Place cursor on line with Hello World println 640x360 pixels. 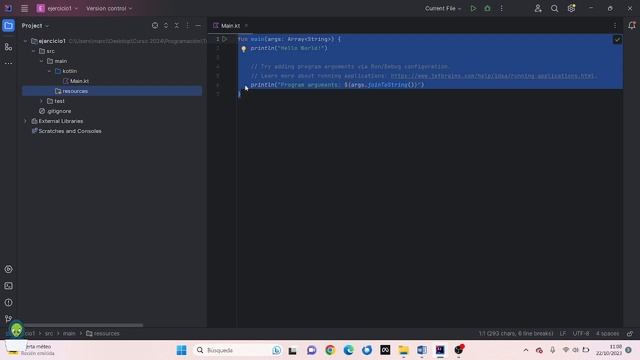(x=289, y=48)
